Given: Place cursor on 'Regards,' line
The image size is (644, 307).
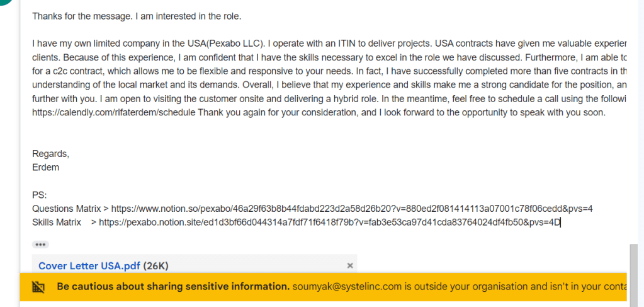Looking at the screenshot, I should (x=51, y=154).
